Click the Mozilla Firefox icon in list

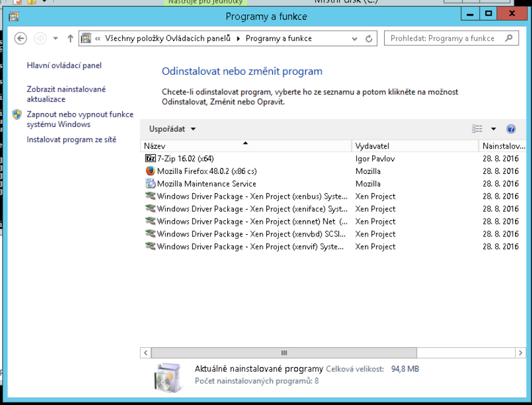[x=150, y=172]
